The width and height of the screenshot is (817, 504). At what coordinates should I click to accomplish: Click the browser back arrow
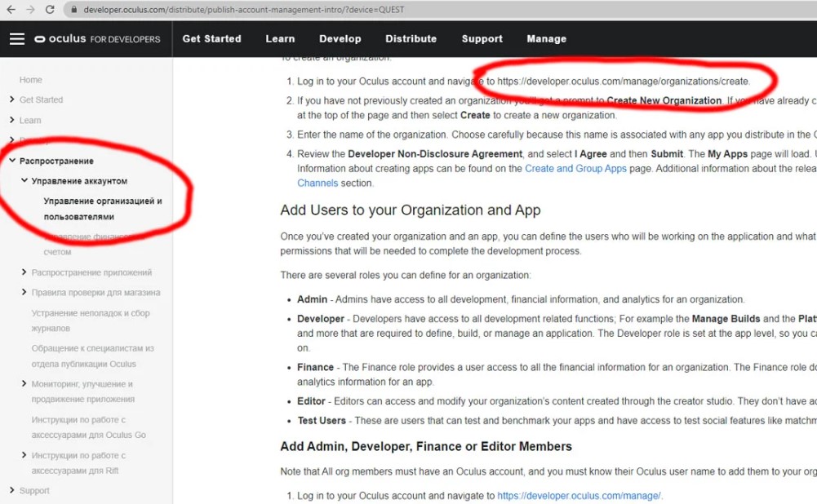(x=11, y=10)
